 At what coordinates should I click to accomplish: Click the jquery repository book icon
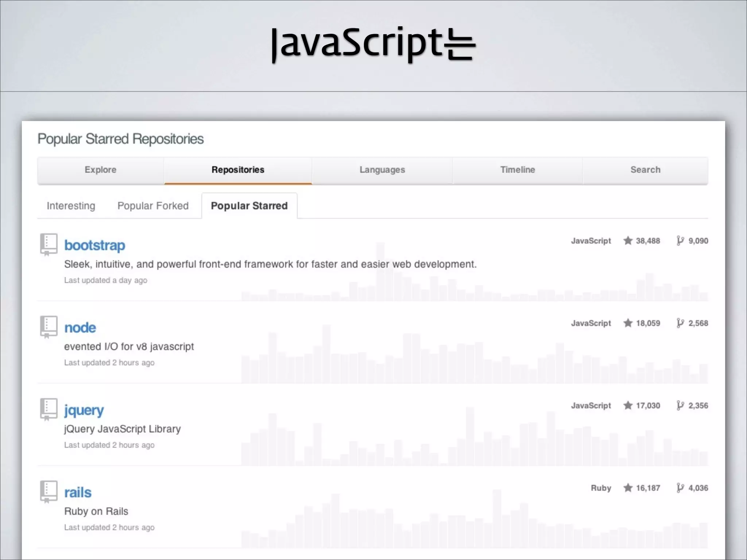(x=49, y=409)
